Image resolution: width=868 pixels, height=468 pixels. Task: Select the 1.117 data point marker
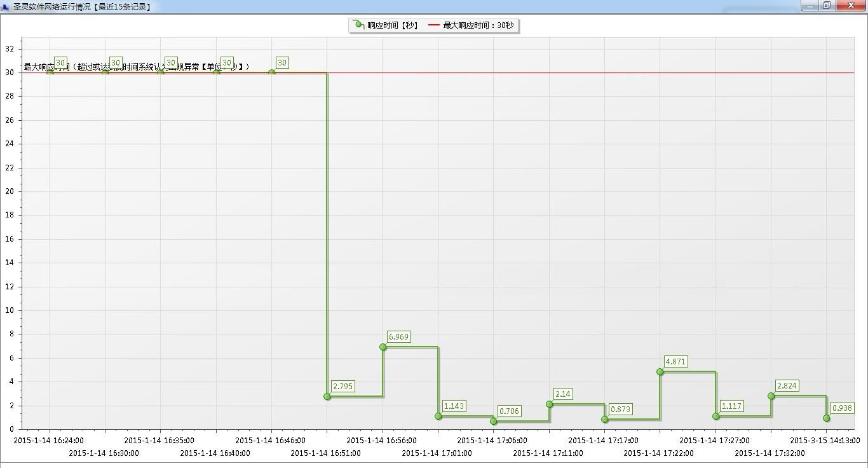coord(716,416)
